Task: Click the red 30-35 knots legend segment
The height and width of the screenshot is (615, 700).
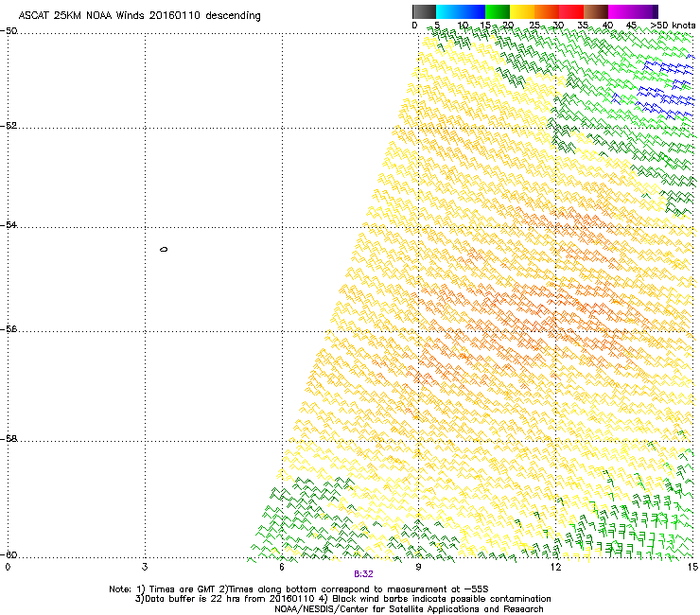Action: pos(571,11)
